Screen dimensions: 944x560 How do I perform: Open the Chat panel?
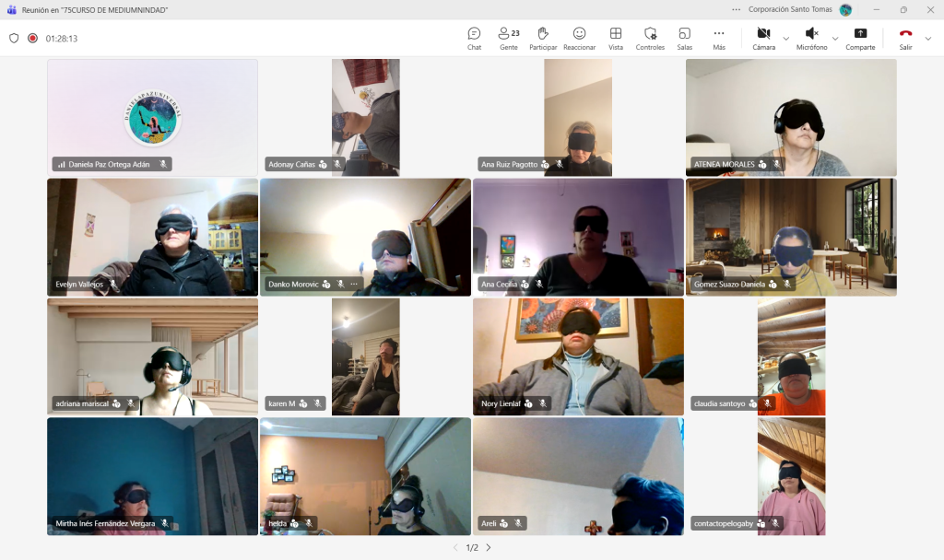pyautogui.click(x=474, y=39)
